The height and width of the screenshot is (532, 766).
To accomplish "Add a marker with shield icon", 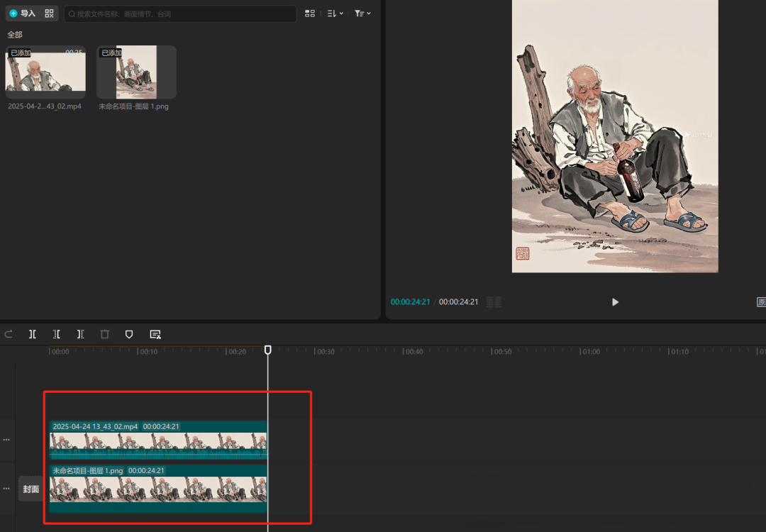I will [x=129, y=334].
